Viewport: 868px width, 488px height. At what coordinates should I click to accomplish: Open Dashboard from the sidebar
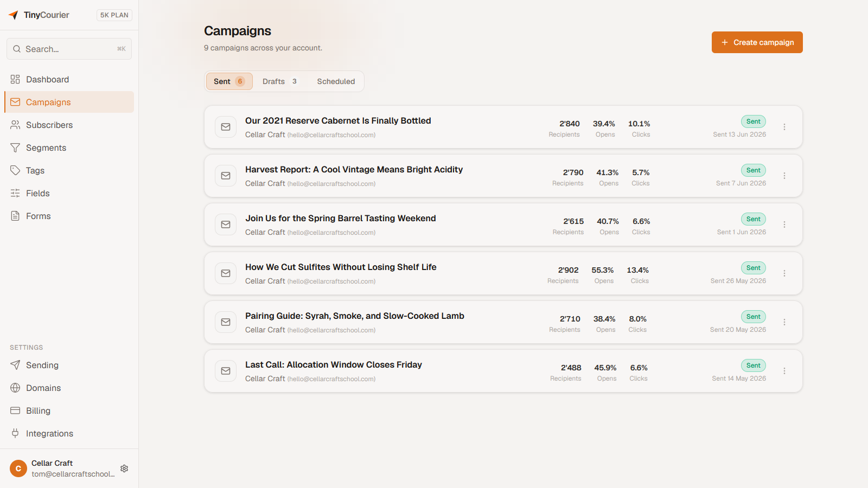point(69,79)
